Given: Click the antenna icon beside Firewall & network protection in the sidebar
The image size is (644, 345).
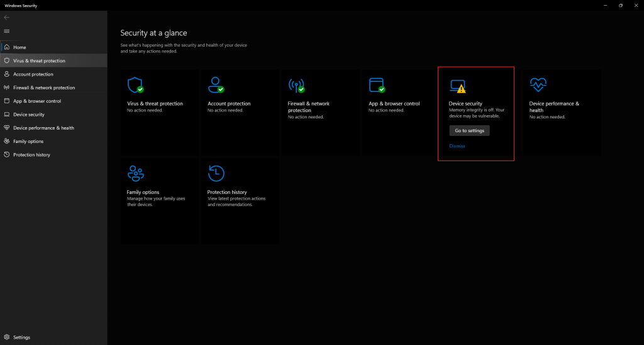Looking at the screenshot, I should pyautogui.click(x=6, y=88).
